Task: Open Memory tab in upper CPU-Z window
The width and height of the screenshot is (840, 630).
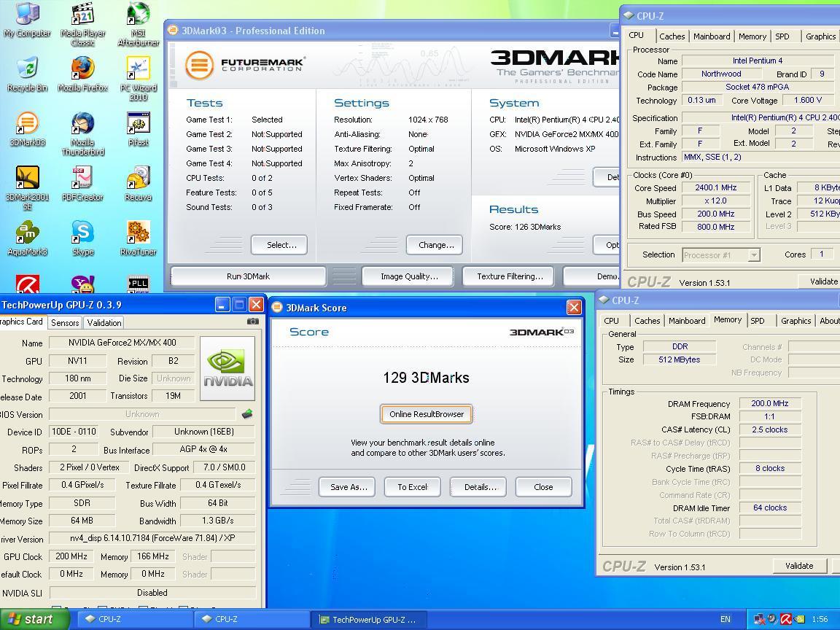Action: point(752,36)
